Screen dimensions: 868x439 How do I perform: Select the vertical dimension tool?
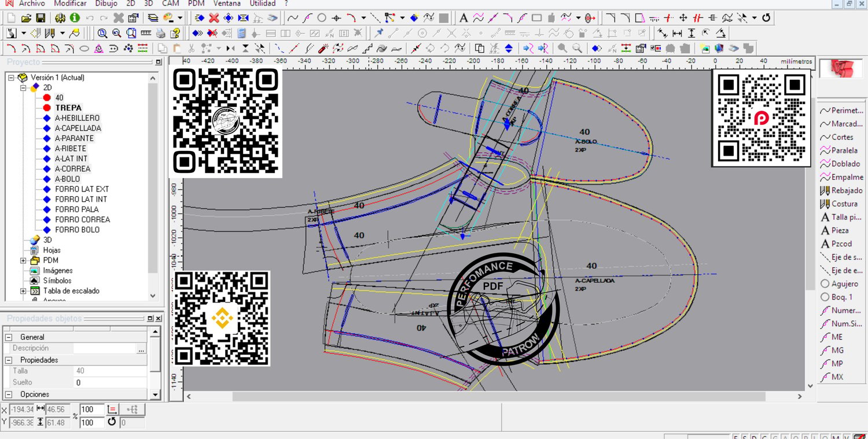point(691,33)
